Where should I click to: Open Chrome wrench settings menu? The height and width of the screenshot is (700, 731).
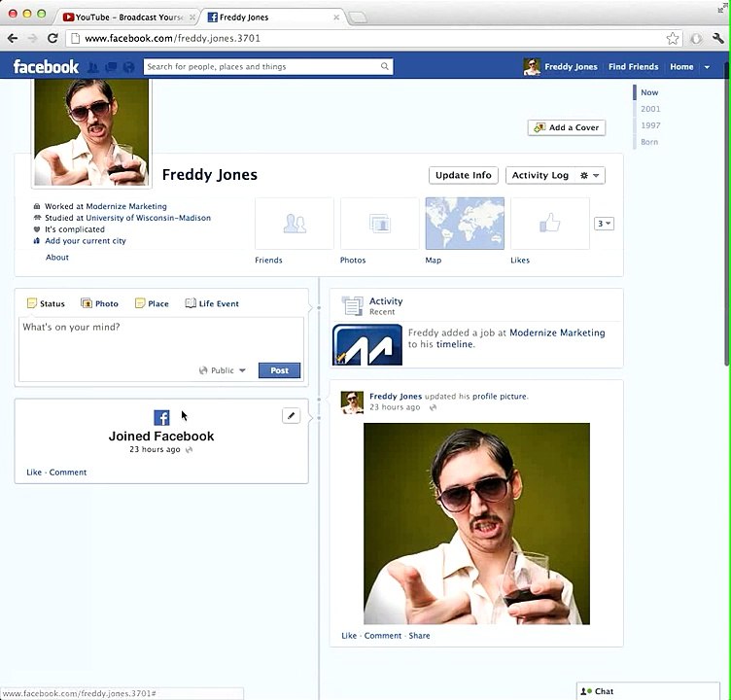click(718, 38)
